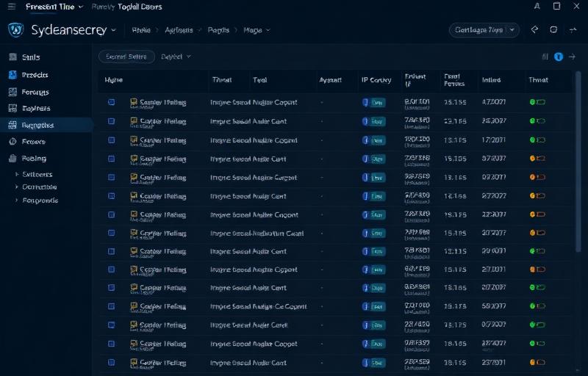This screenshot has width=588, height=376.
Task: Click the shield logo icon beside Sydeansecrey
Action: 15,30
